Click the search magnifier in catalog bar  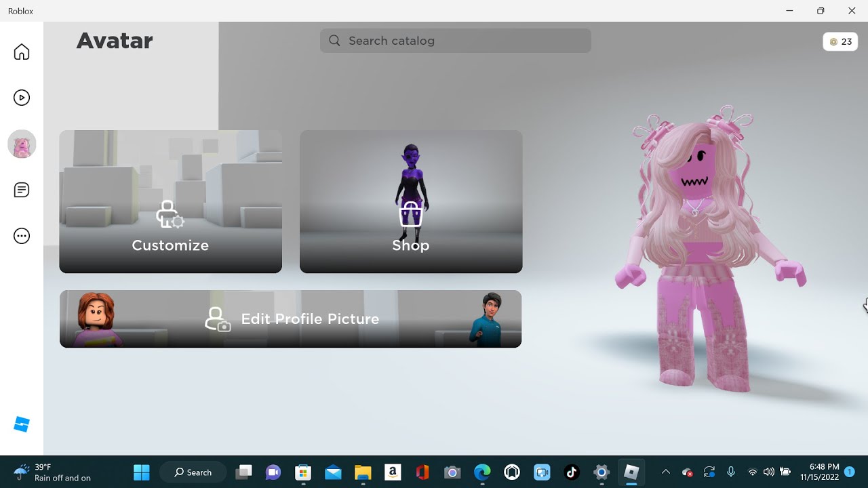pyautogui.click(x=334, y=41)
